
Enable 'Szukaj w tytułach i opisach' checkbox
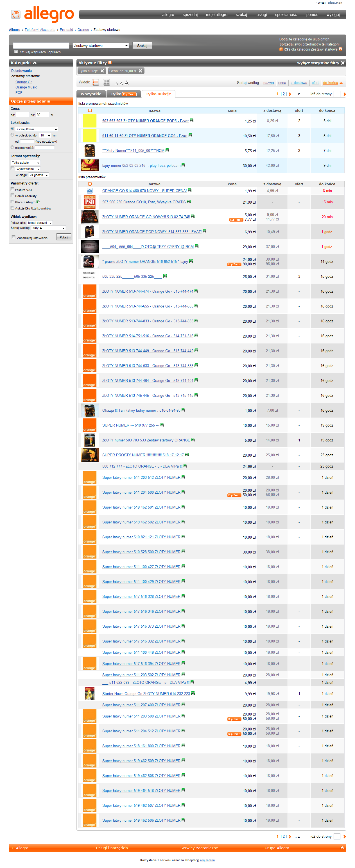click(x=16, y=52)
